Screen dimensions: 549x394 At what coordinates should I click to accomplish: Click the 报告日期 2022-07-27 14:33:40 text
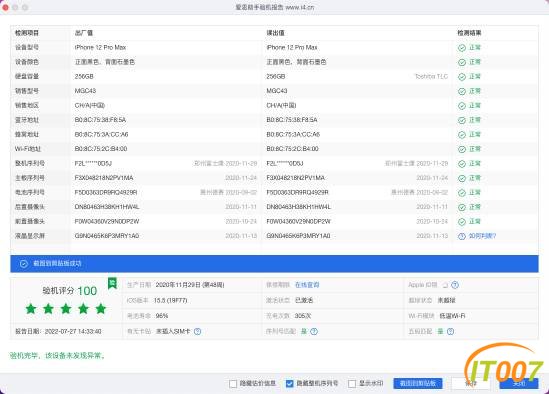pyautogui.click(x=58, y=331)
